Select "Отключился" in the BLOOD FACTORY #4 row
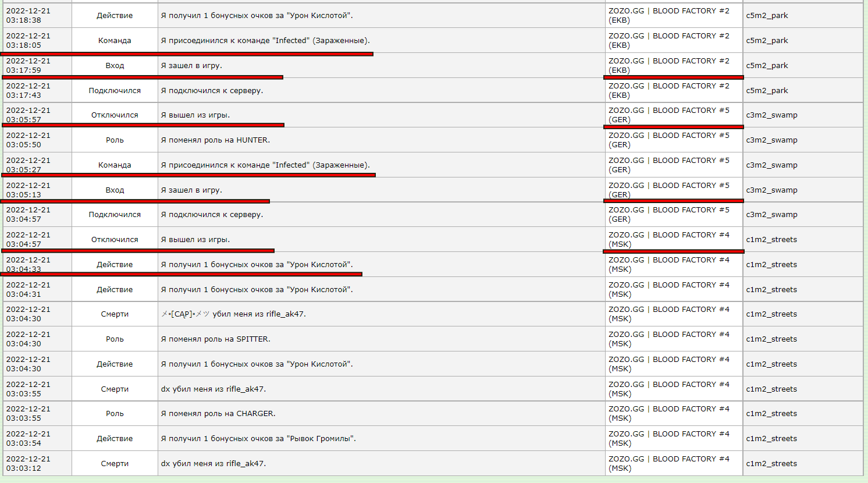The height and width of the screenshot is (483, 868). click(x=115, y=240)
